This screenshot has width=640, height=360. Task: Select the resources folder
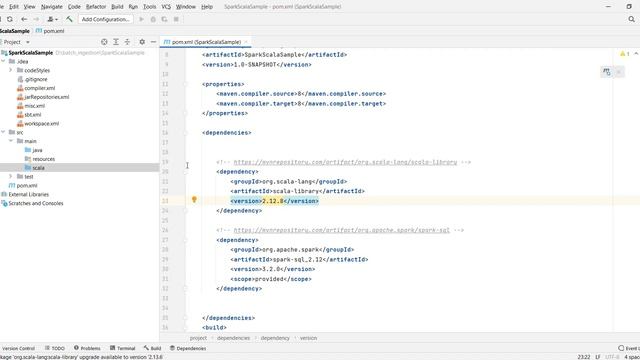pyautogui.click(x=43, y=159)
